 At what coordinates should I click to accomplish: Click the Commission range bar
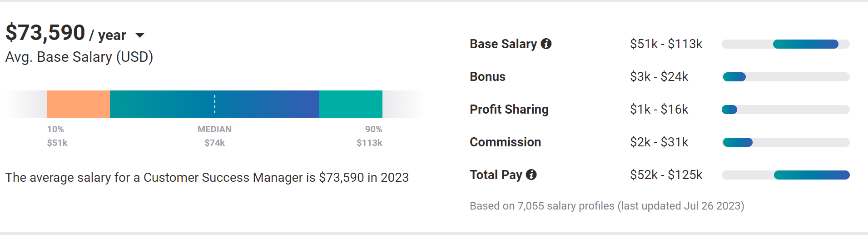coord(785,142)
